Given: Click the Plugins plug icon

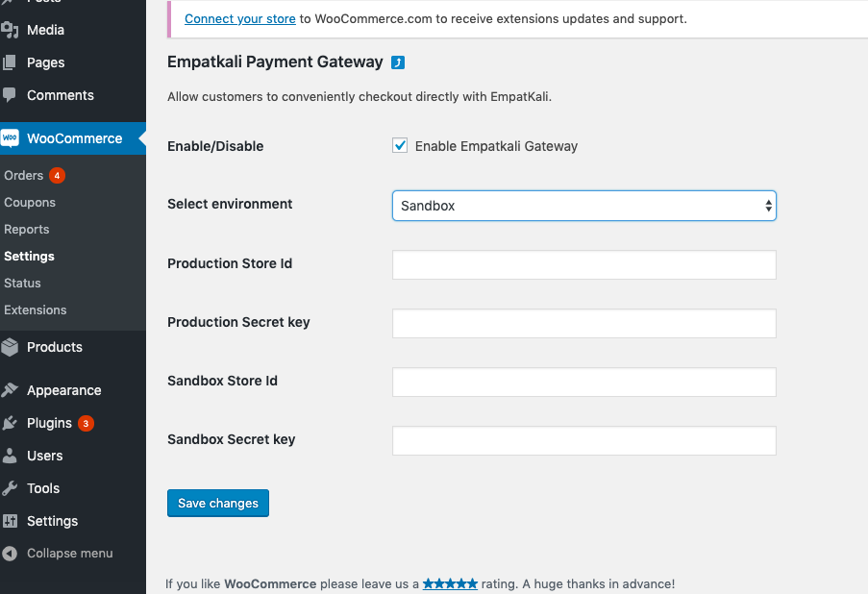Looking at the screenshot, I should [x=10, y=423].
